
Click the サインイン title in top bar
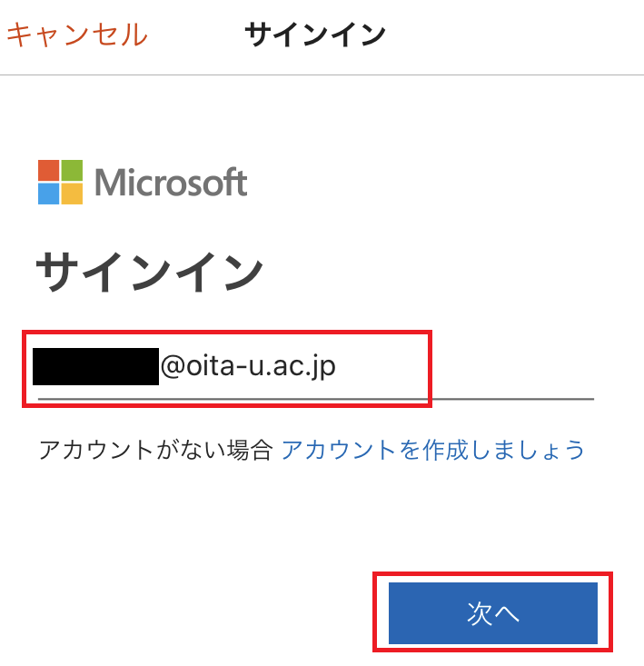click(x=315, y=35)
